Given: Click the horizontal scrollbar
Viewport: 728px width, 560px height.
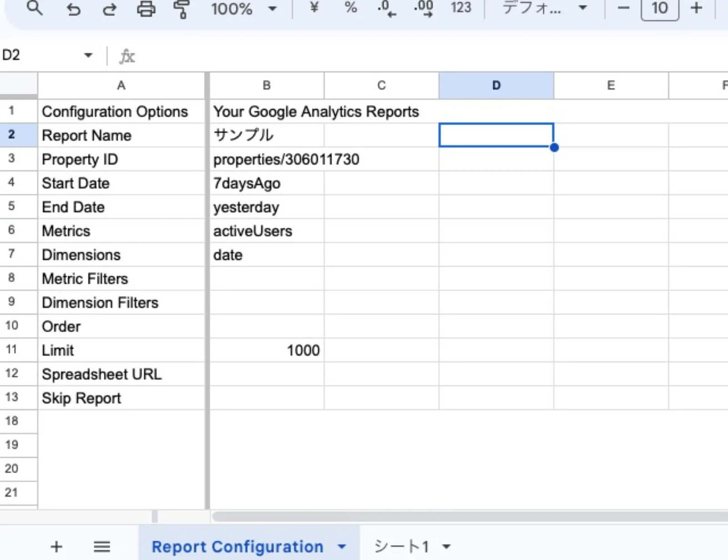Looking at the screenshot, I should click(x=470, y=516).
